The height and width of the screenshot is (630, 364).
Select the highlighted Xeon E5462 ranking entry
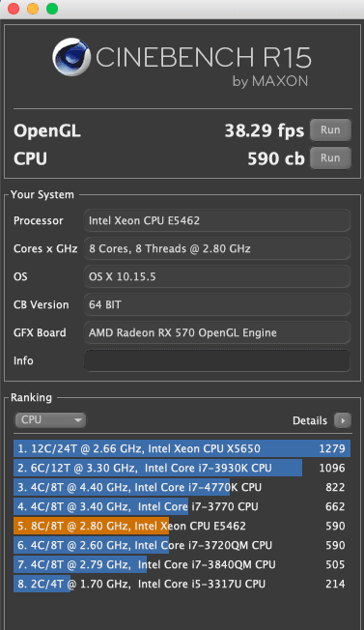(x=182, y=526)
